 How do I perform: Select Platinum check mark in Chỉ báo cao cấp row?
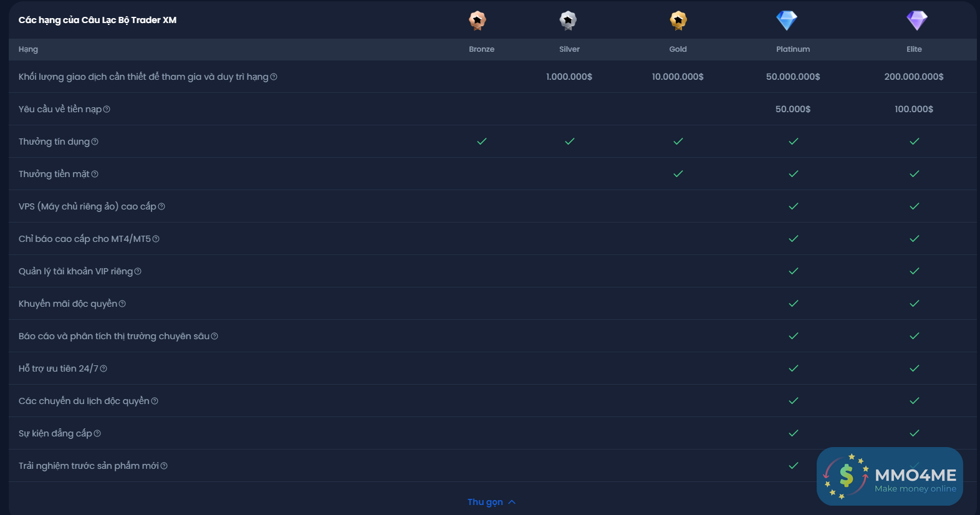tap(794, 239)
